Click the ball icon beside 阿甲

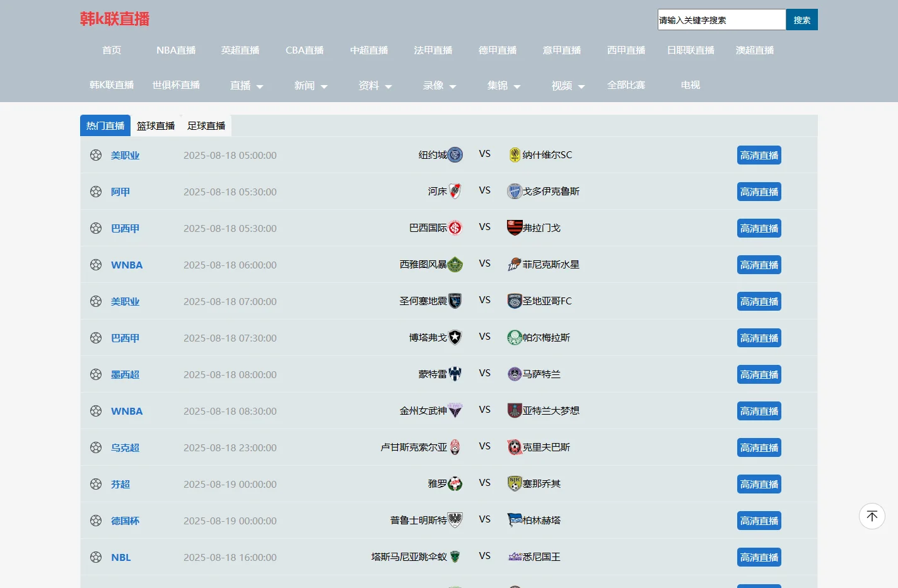coord(96,192)
